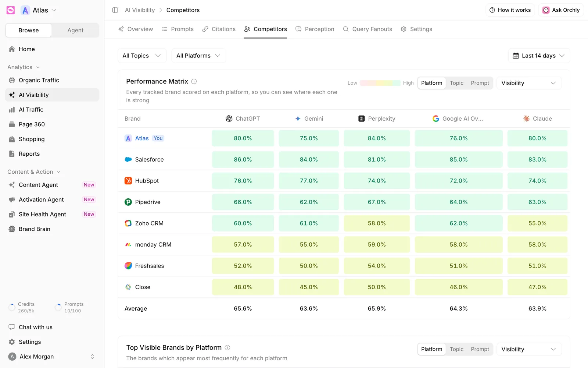Click the Performance Matrix info icon

coord(194,81)
